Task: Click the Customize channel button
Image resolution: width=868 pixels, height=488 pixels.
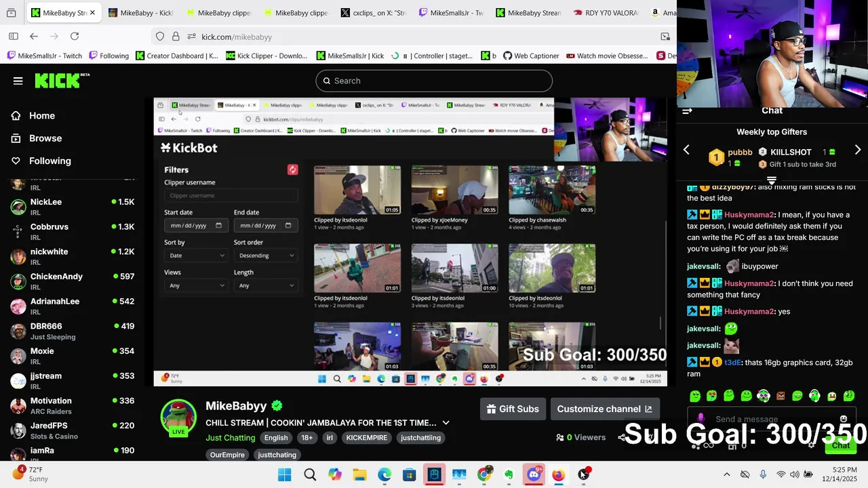Action: pos(605,409)
